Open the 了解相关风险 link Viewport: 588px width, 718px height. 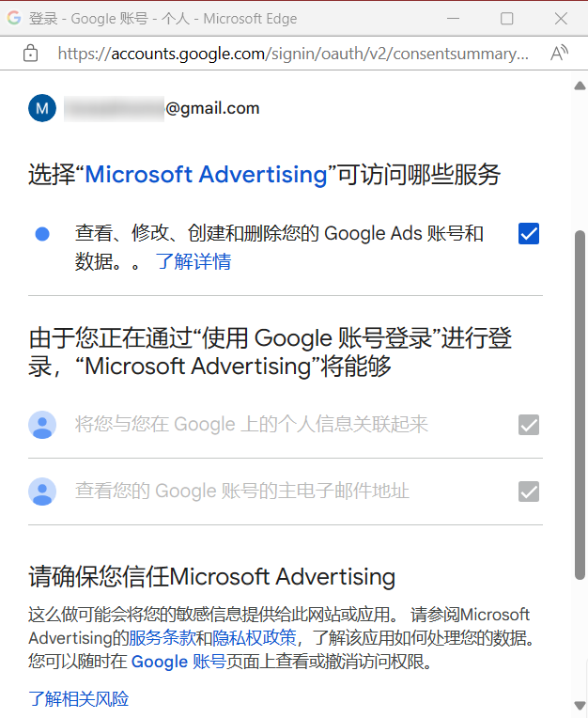79,699
